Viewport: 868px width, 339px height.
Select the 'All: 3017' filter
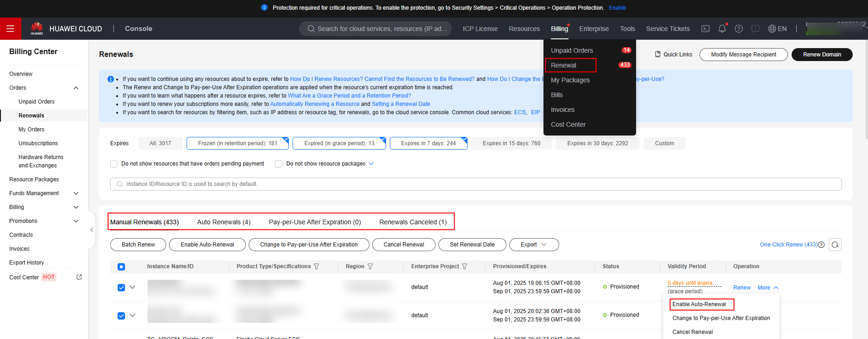point(160,143)
